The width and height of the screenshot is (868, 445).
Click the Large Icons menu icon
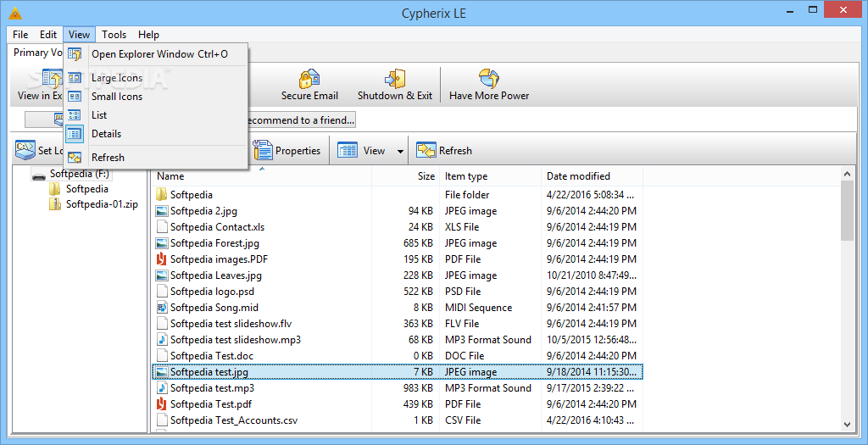pyautogui.click(x=75, y=78)
